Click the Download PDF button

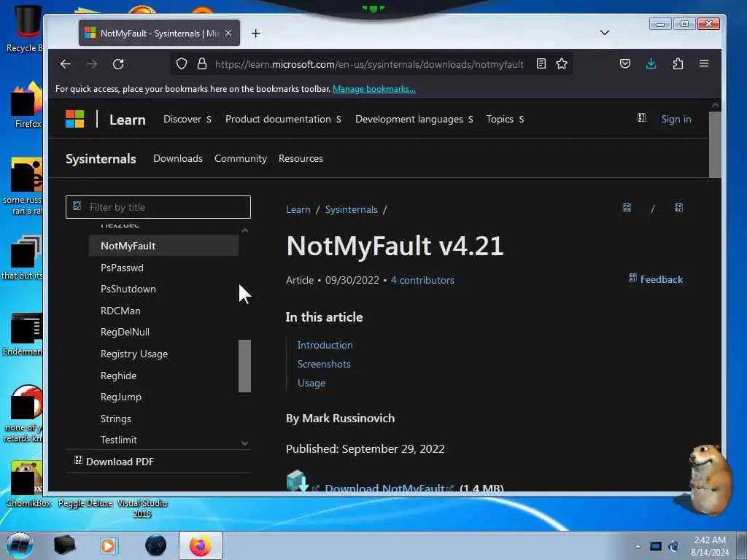(x=115, y=461)
